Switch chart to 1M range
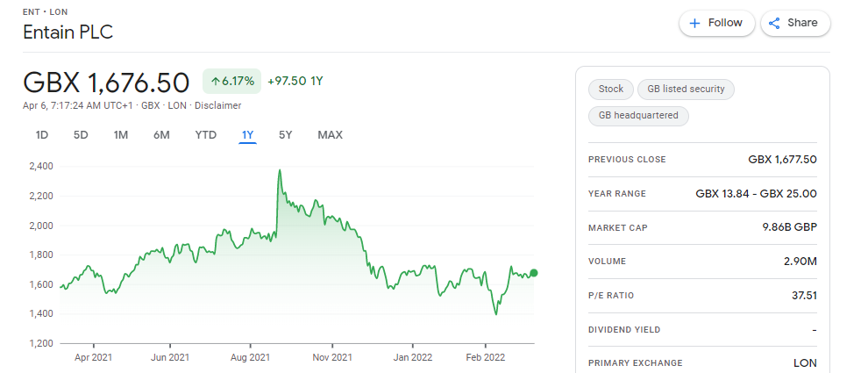This screenshot has height=373, width=868. click(x=121, y=134)
